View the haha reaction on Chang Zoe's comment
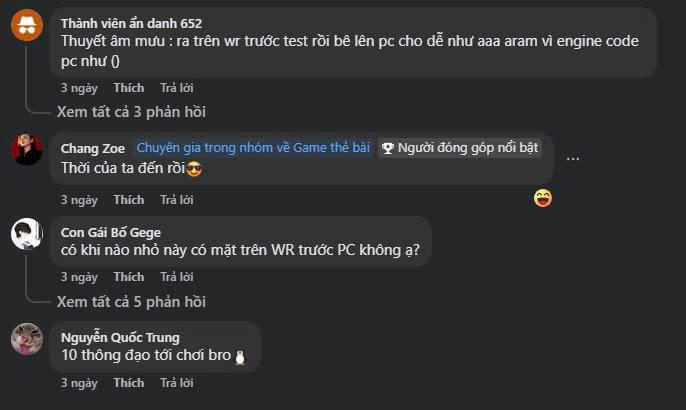The image size is (686, 410). click(542, 198)
